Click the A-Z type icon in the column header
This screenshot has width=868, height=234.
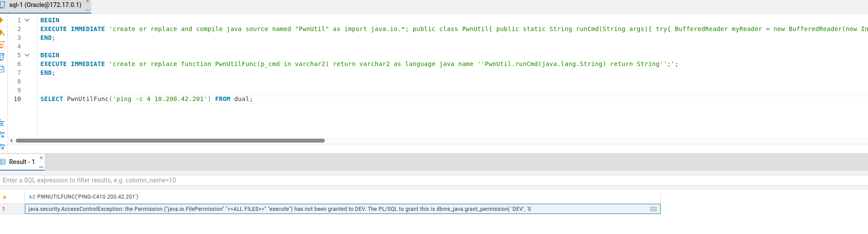pos(32,197)
